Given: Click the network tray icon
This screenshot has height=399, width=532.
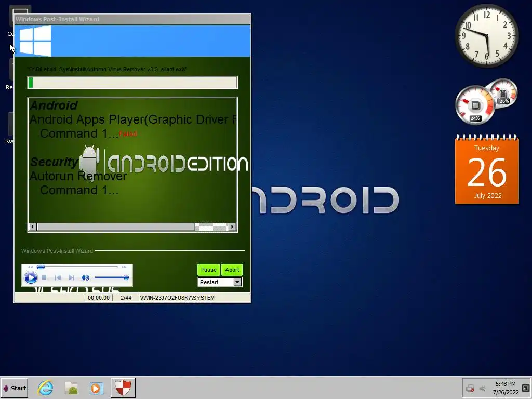Looking at the screenshot, I should 470,388.
